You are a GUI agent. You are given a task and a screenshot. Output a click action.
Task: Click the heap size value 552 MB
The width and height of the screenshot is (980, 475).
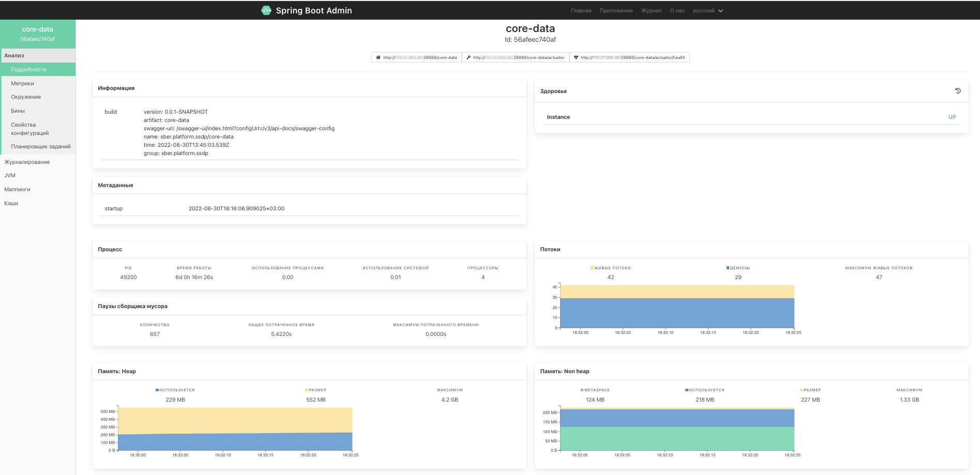[316, 400]
